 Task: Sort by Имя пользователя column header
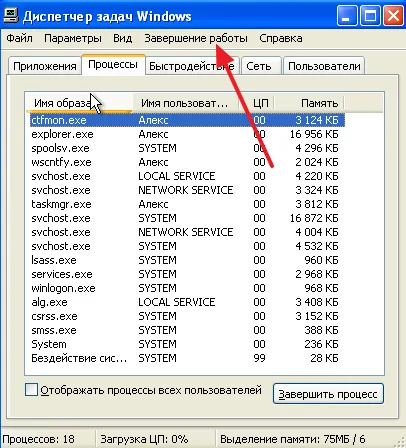[185, 103]
